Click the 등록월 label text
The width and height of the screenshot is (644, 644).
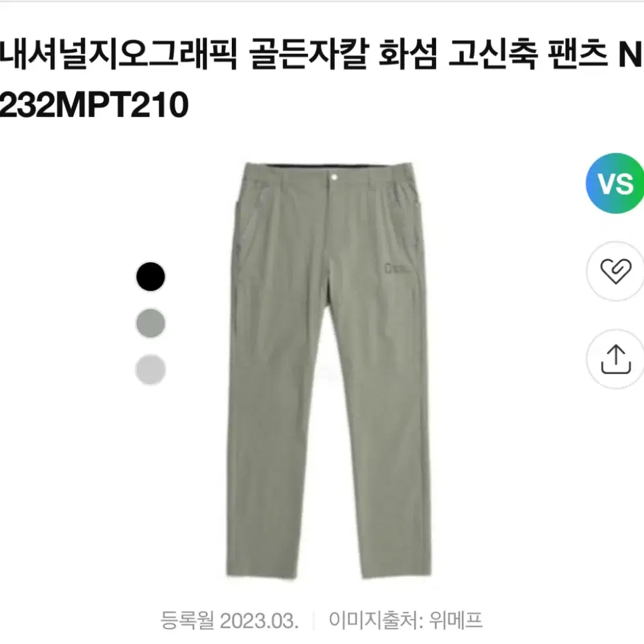click(x=187, y=621)
